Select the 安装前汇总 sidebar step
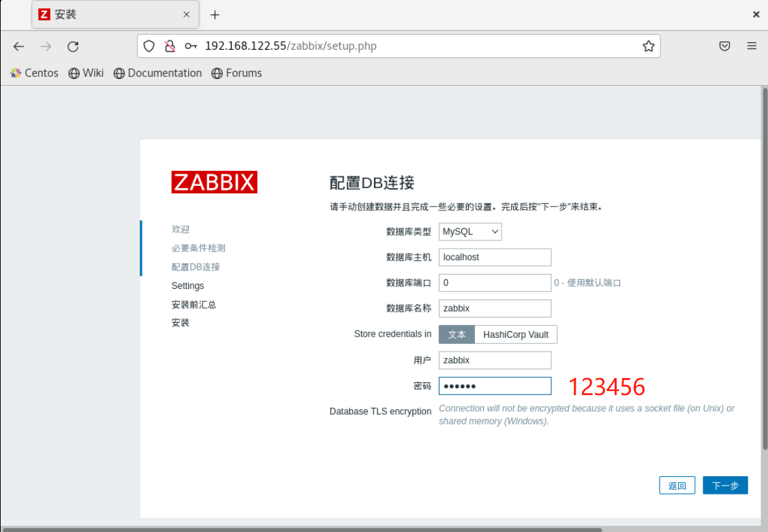The height and width of the screenshot is (532, 768). (194, 304)
